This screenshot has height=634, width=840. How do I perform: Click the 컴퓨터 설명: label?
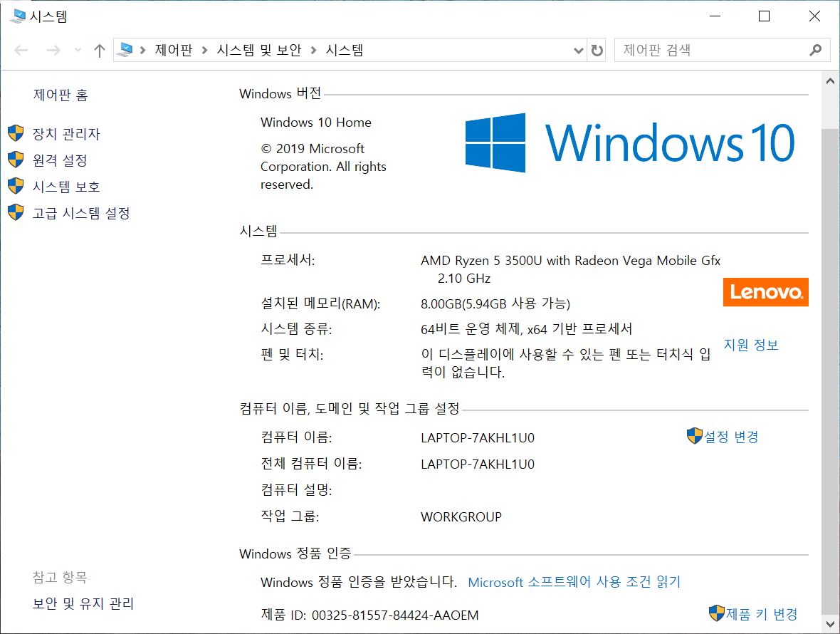(x=296, y=490)
